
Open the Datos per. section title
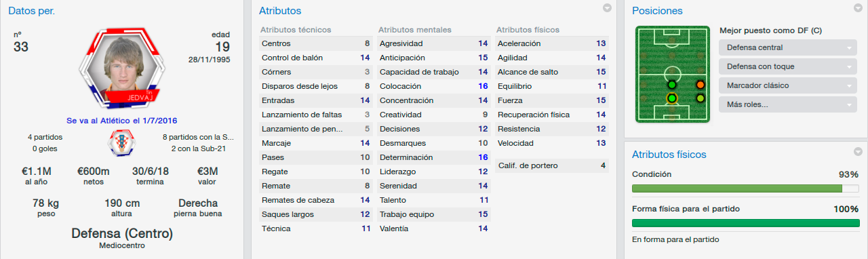tap(32, 11)
